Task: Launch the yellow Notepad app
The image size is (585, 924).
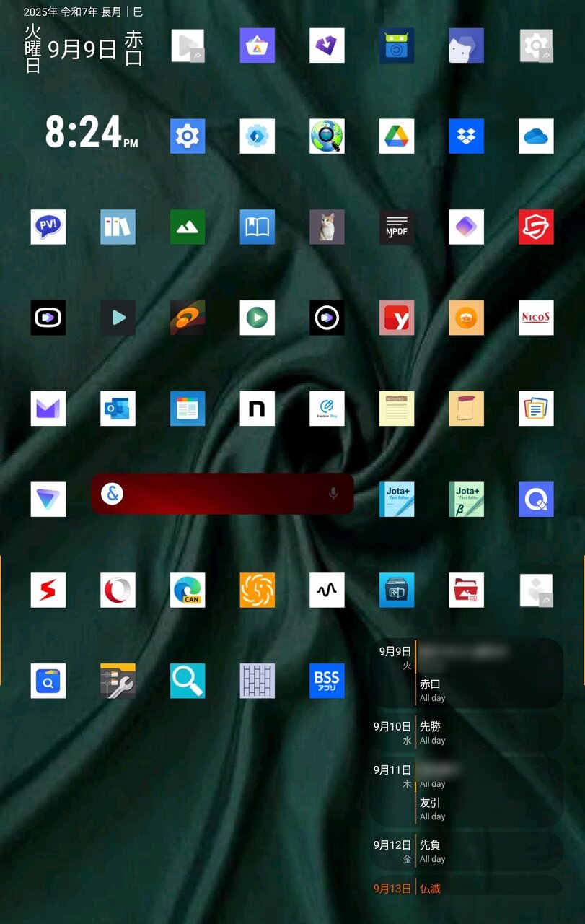Action: [397, 409]
